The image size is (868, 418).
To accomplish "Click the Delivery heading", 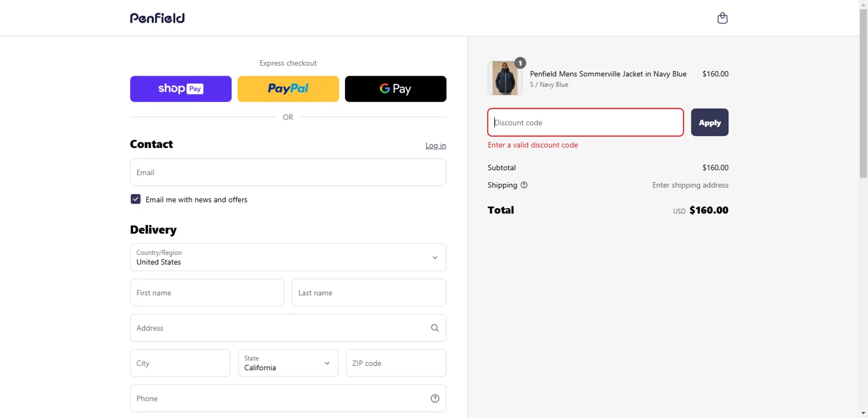I will click(x=153, y=230).
